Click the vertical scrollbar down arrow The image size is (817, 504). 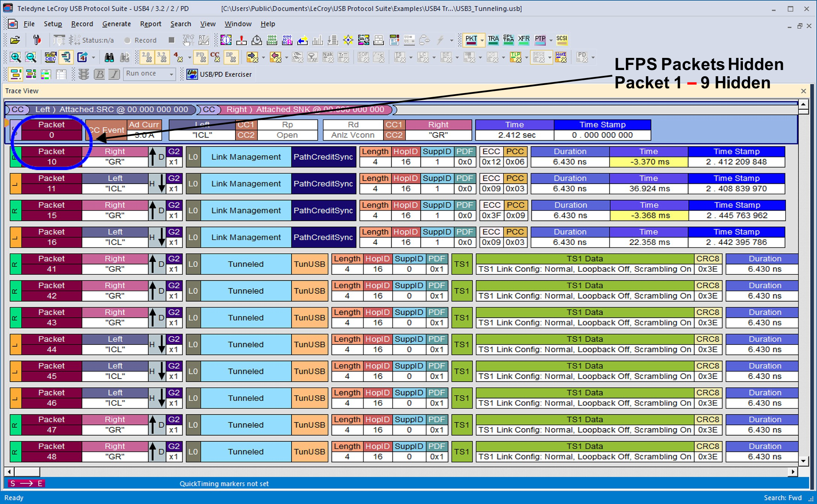point(803,461)
